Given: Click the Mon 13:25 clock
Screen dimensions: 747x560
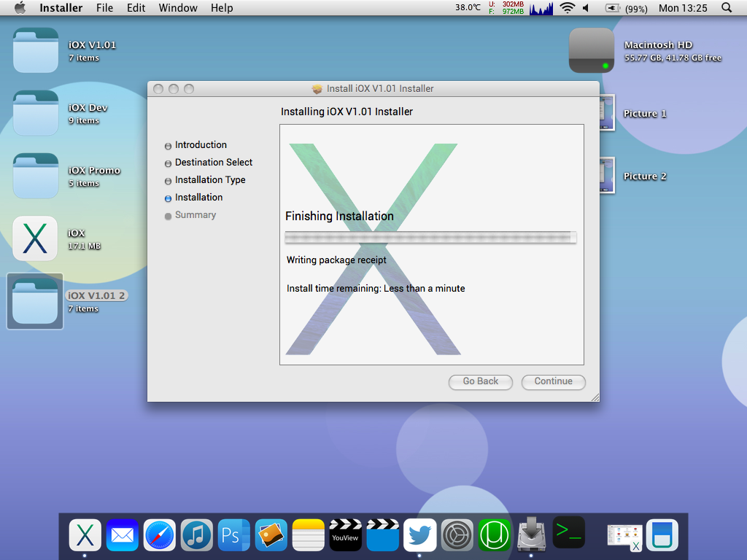Looking at the screenshot, I should [x=683, y=8].
